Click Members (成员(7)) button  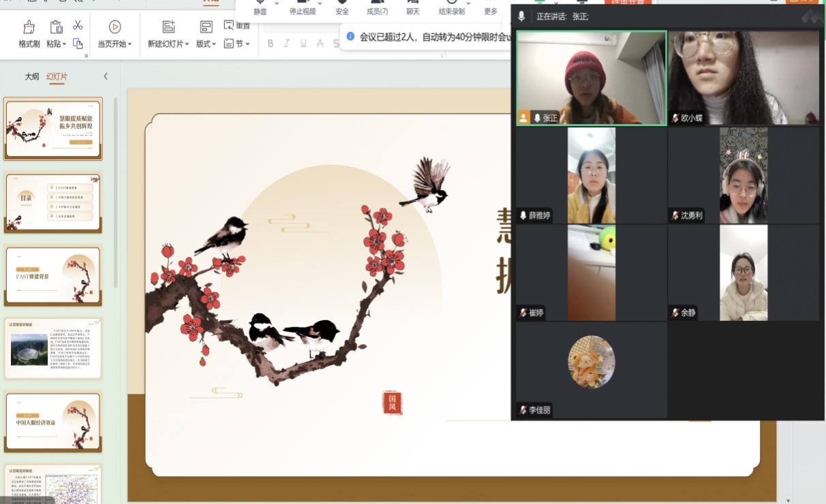coord(377,8)
